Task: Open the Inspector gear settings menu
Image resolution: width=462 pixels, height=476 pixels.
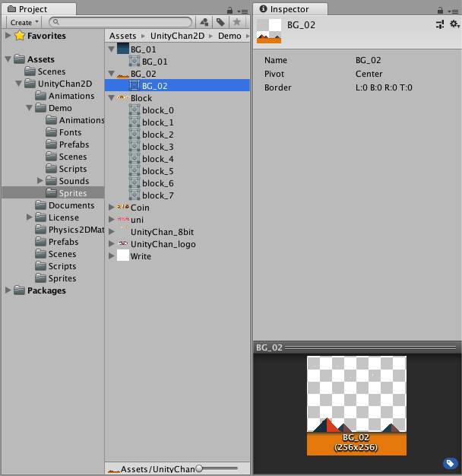Action: tap(454, 24)
